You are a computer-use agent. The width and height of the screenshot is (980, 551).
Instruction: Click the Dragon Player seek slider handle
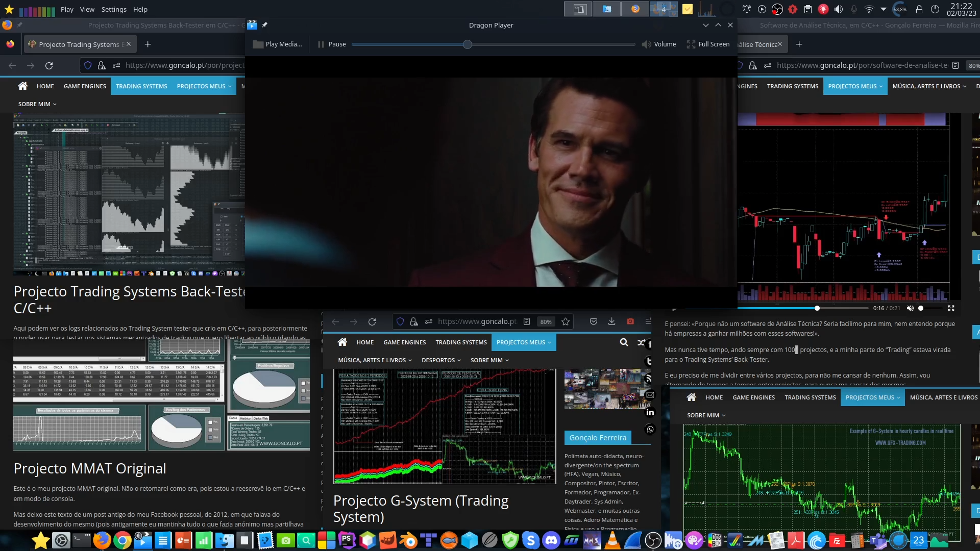[x=468, y=44]
